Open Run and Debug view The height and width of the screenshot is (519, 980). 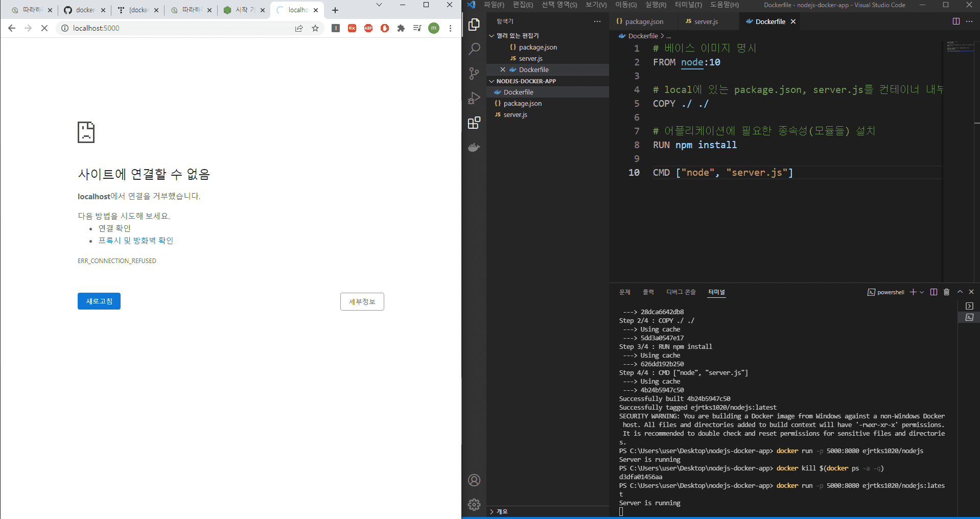tap(474, 98)
